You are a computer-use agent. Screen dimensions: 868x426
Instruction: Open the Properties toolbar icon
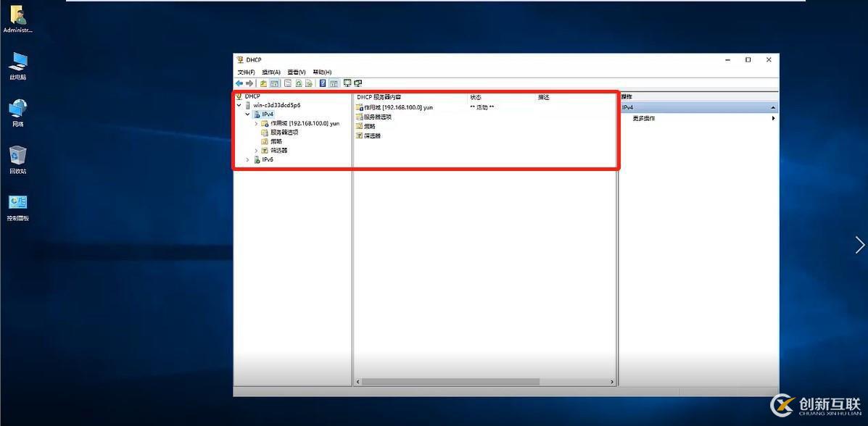pos(288,83)
